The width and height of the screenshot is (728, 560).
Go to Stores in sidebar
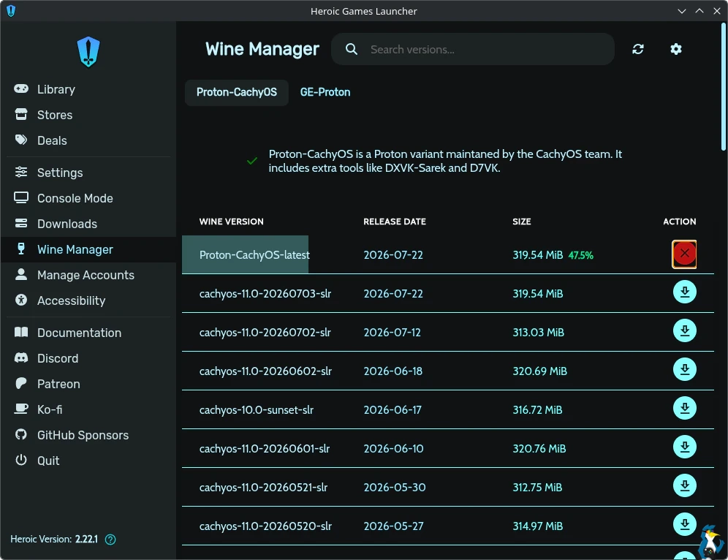88,115
